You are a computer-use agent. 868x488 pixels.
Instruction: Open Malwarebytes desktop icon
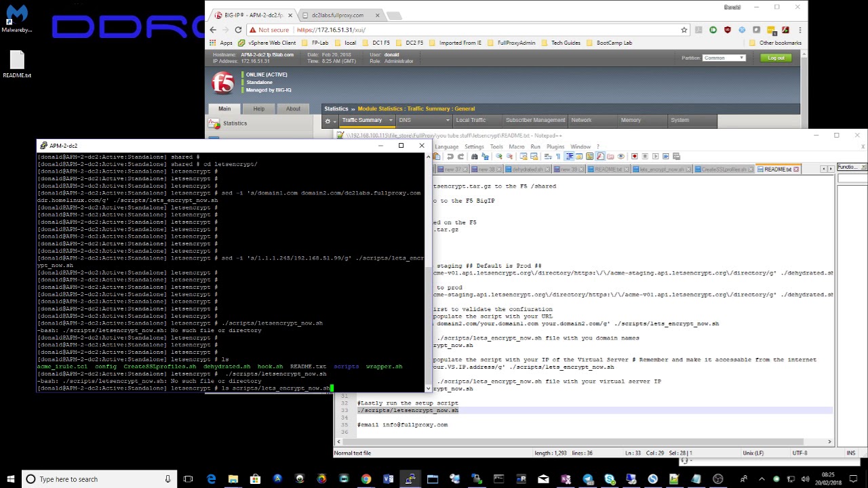click(x=17, y=17)
